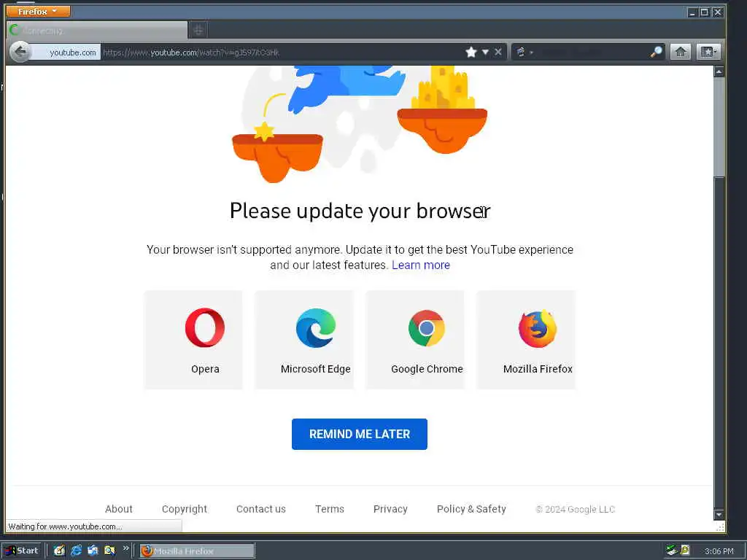The image size is (747, 560).
Task: Choose the Google Chrome browser card
Action: (x=415, y=340)
